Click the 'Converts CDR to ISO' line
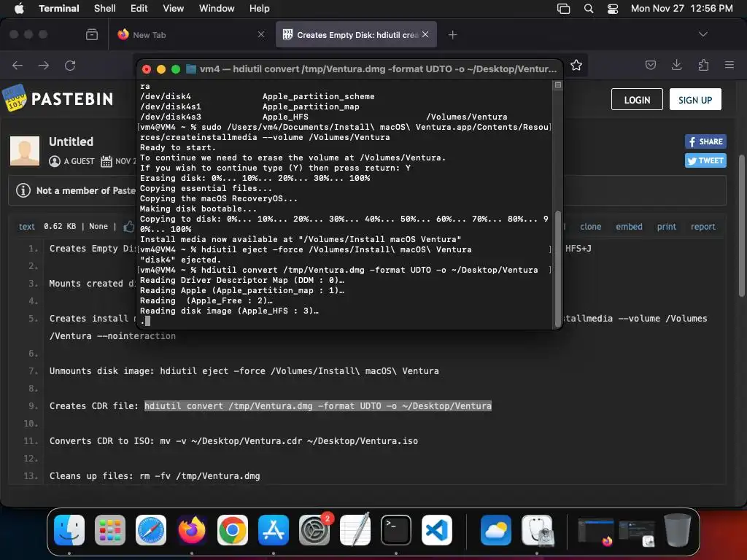747x560 pixels. (x=233, y=441)
